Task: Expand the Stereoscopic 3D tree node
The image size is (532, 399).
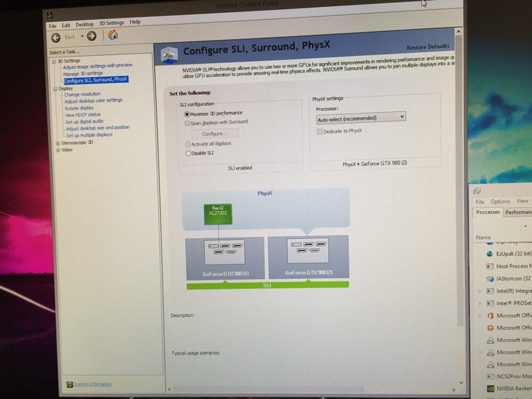Action: pos(58,143)
